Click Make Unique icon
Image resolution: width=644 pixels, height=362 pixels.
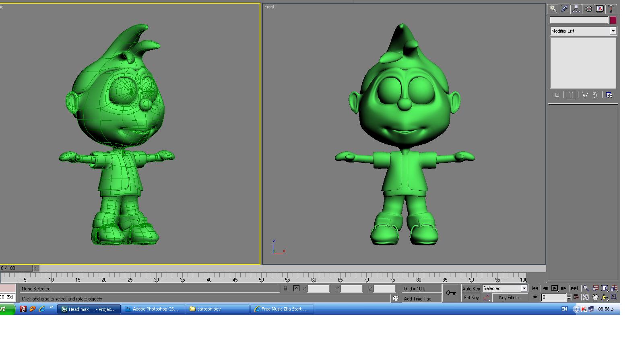(x=585, y=95)
